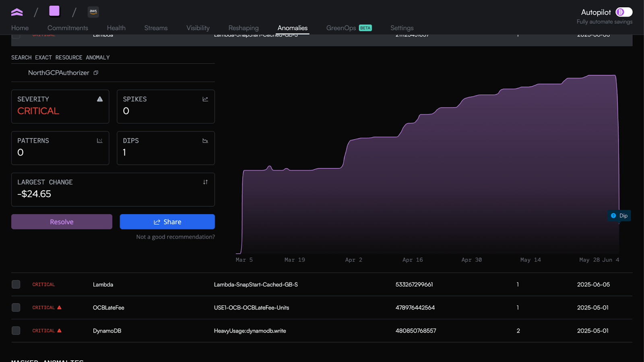Image resolution: width=644 pixels, height=362 pixels.
Task: Click the Resolve button
Action: [62, 222]
